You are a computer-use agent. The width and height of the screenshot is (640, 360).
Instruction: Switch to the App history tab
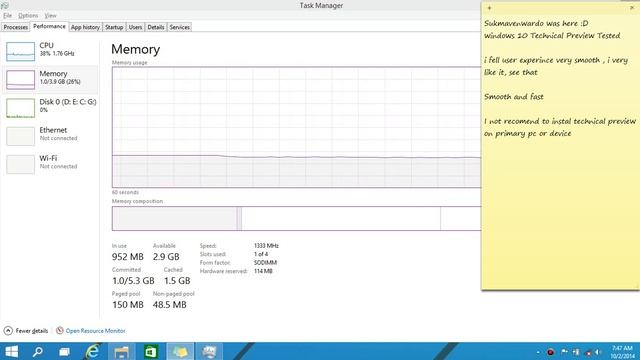tap(85, 27)
